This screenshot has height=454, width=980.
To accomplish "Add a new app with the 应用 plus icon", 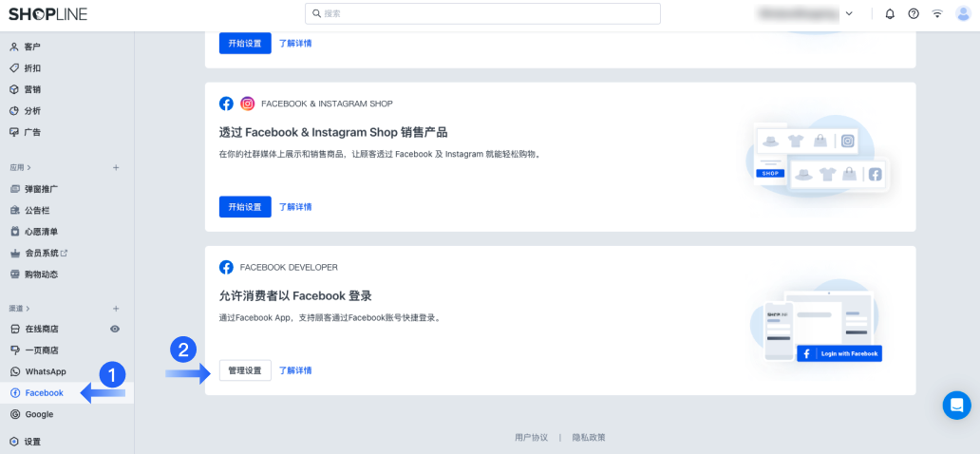I will (116, 167).
